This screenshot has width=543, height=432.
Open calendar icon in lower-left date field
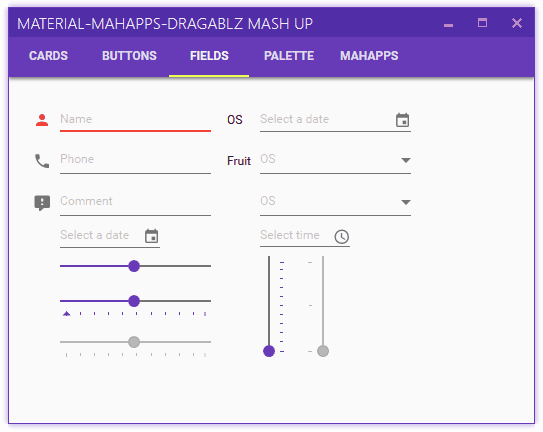[152, 236]
